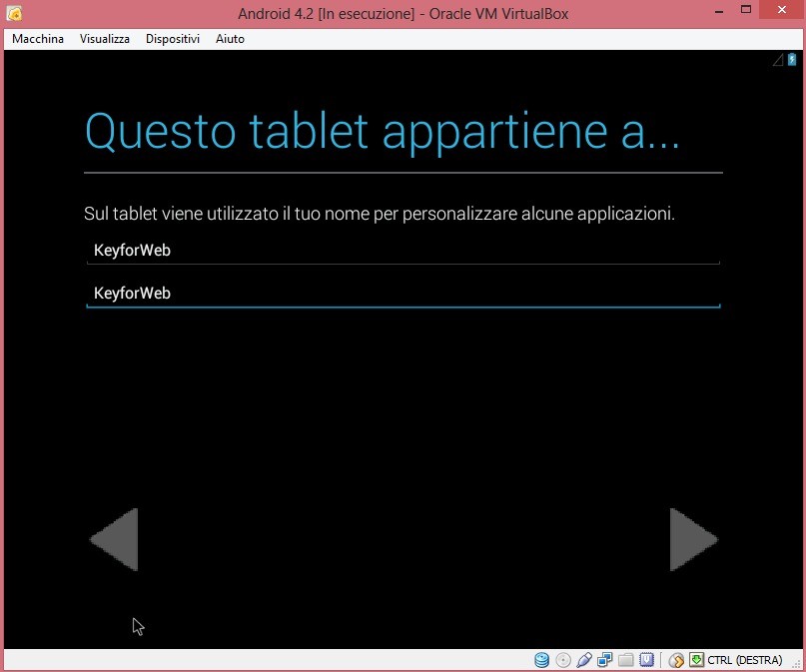This screenshot has width=806, height=672.
Task: Click the USB devices status icon
Action: (584, 660)
